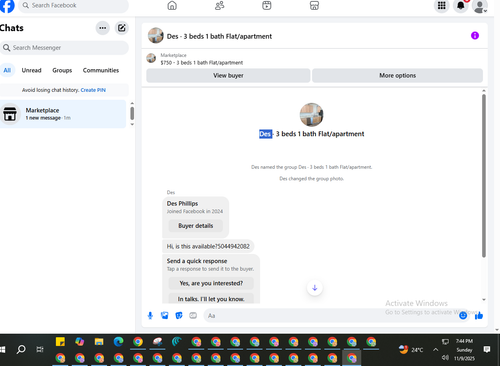Open the Facebook Home icon
Screen dimensions: 500x366
(x=172, y=5)
